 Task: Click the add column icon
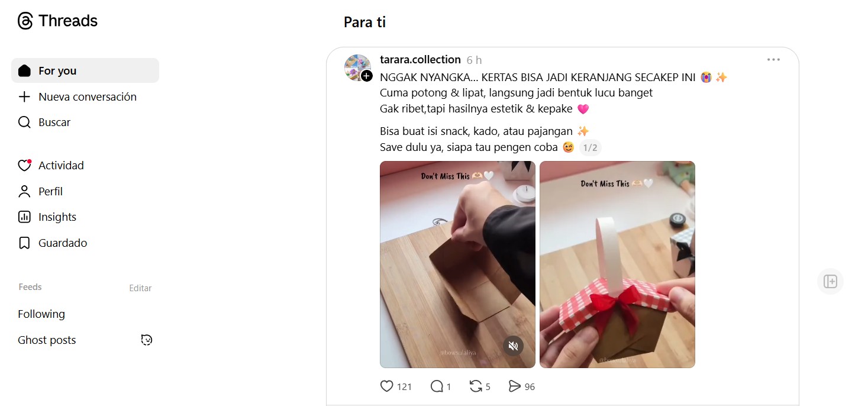830,282
